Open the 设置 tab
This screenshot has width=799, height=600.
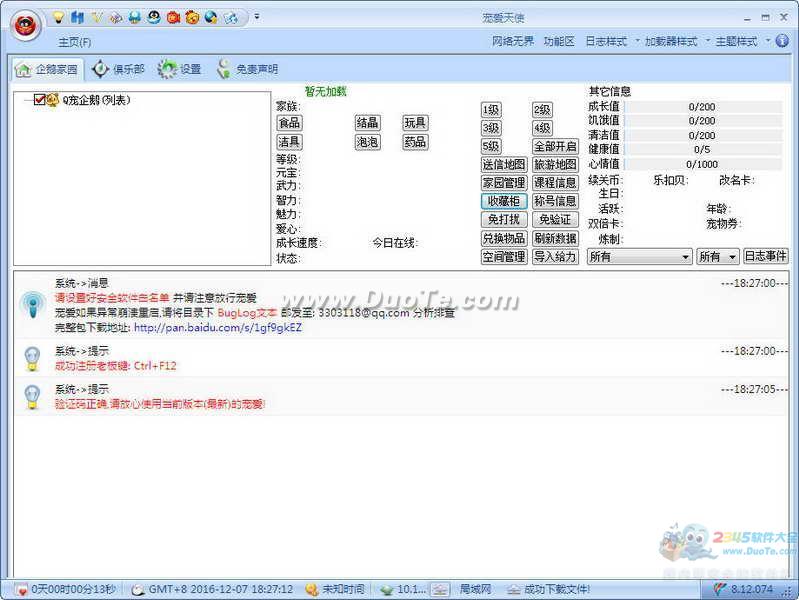point(180,69)
